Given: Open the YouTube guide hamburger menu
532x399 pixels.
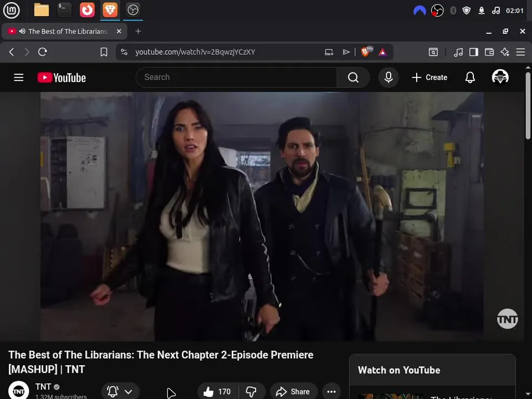Looking at the screenshot, I should point(19,78).
